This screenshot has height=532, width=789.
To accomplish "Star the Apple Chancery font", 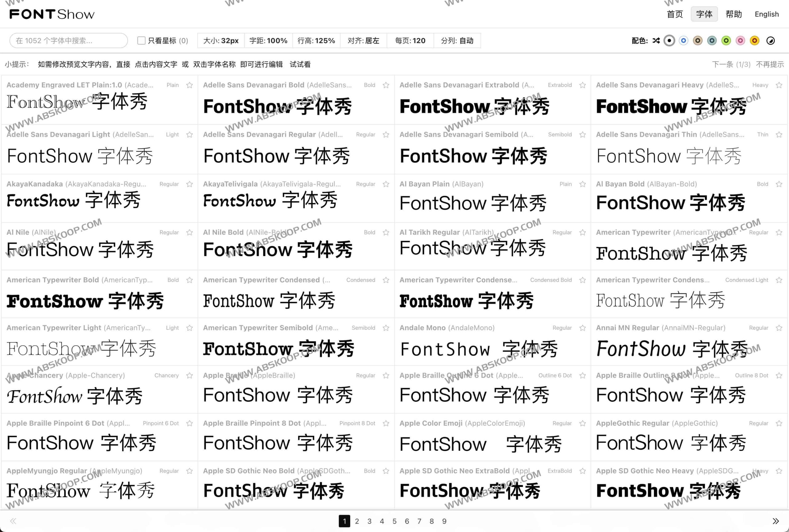I will pyautogui.click(x=190, y=376).
